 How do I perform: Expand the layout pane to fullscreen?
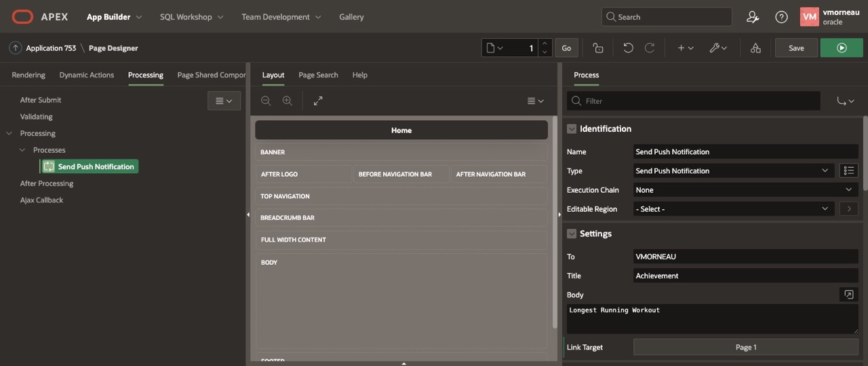coord(318,100)
